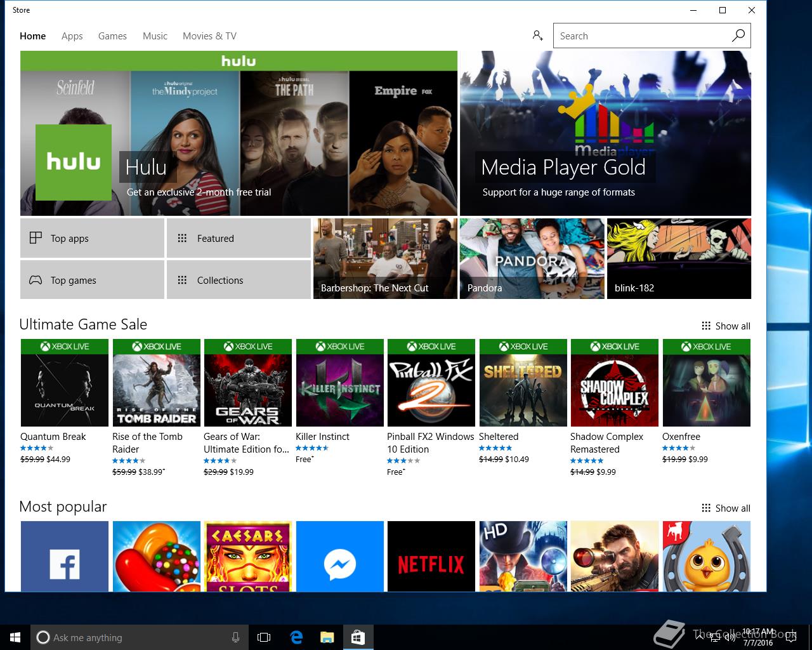Viewport: 812px width, 650px height.
Task: Open the Caesars Slots app tile
Action: point(248,556)
